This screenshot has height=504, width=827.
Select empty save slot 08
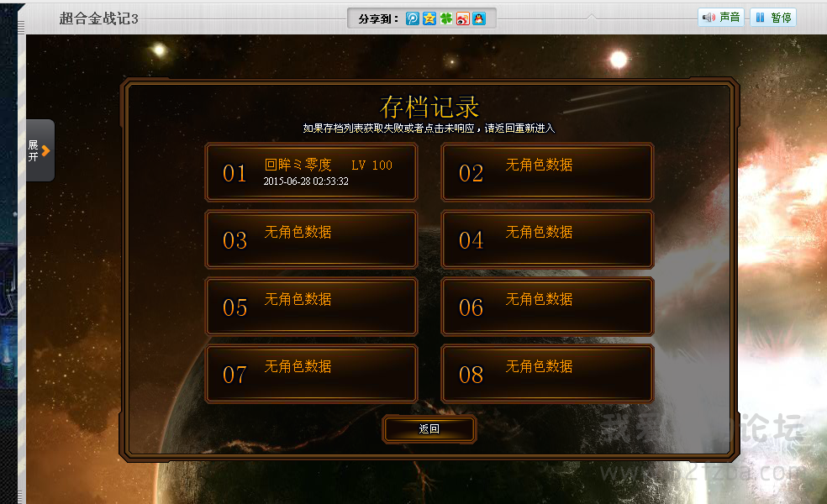click(547, 374)
